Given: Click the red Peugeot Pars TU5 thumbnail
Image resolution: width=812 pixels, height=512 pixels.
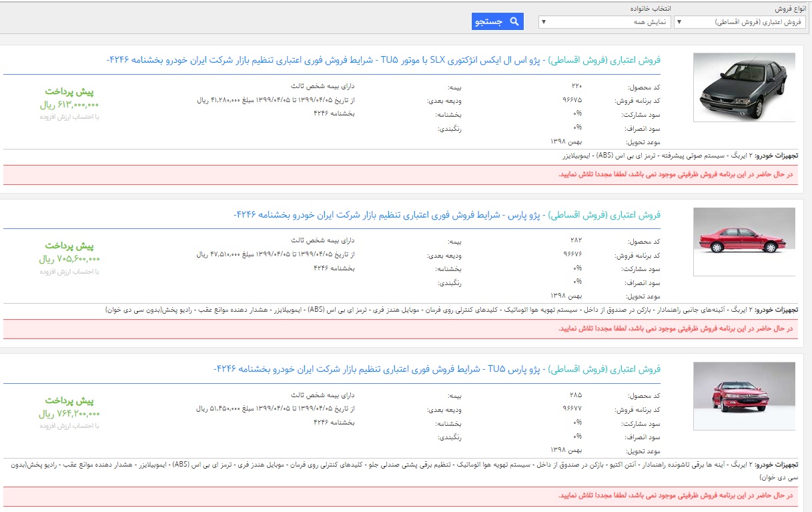Looking at the screenshot, I should [x=744, y=397].
